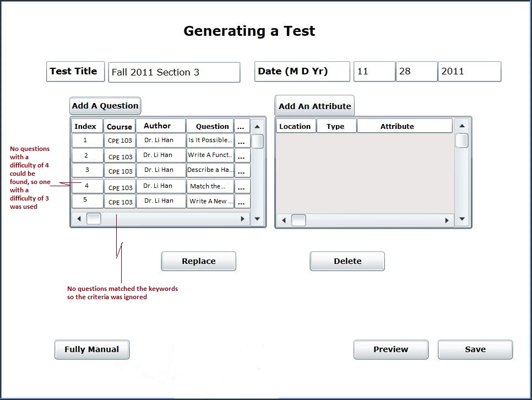Click left arrow of attribute list horizontal scrollbar
532x400 pixels.
tap(284, 220)
